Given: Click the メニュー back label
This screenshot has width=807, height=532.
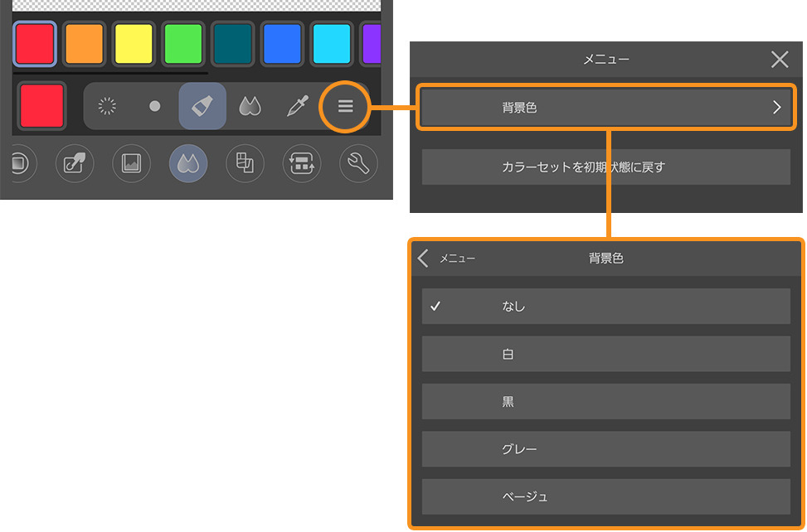Looking at the screenshot, I should click(457, 258).
